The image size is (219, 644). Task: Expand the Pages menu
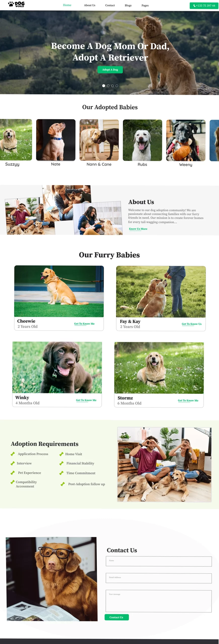click(145, 6)
